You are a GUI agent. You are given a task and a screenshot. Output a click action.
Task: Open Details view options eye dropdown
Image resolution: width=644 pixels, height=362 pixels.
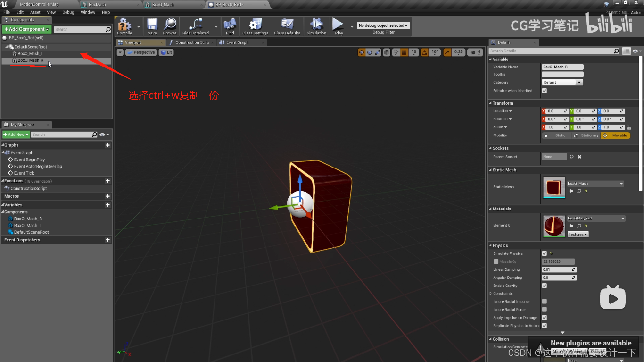(x=636, y=51)
